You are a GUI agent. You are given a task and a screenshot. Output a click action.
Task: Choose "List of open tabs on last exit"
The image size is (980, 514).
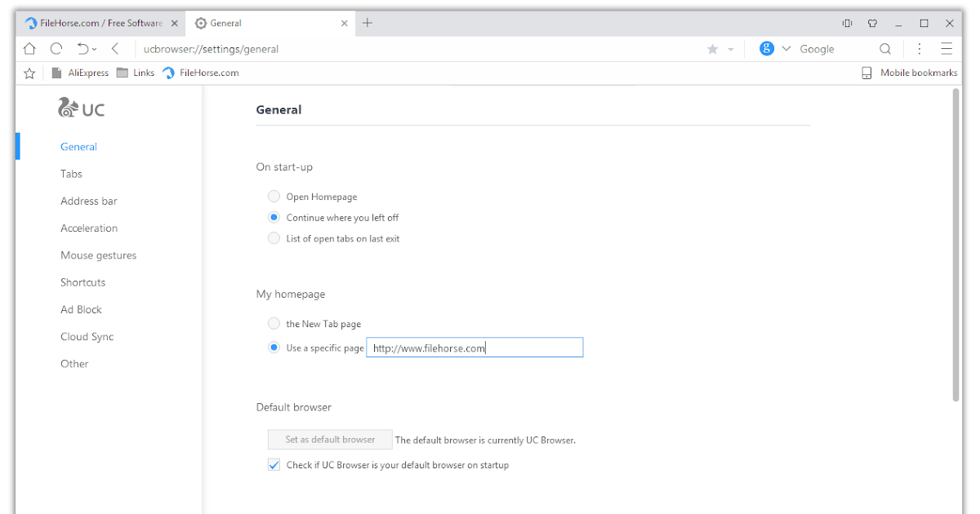coord(274,239)
